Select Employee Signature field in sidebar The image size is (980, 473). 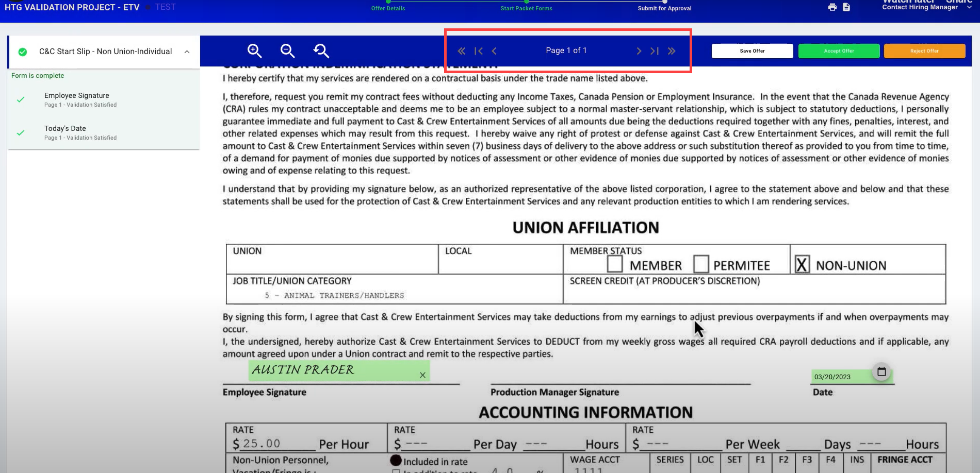tap(103, 99)
